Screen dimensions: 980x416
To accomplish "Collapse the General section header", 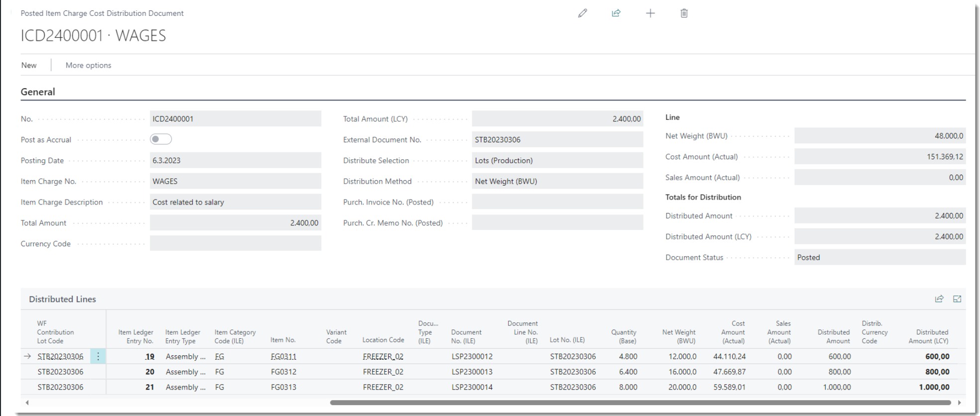I will (x=38, y=92).
